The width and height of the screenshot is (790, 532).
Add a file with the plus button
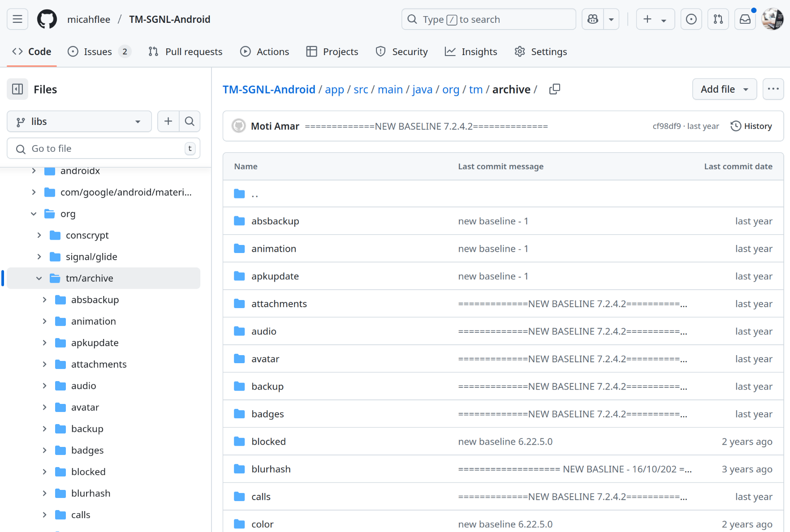tap(168, 121)
